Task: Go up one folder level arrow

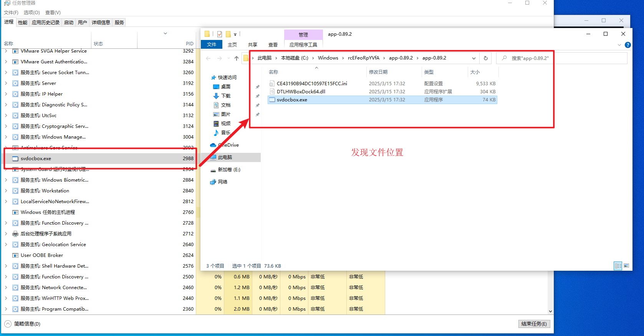Action: pos(236,58)
